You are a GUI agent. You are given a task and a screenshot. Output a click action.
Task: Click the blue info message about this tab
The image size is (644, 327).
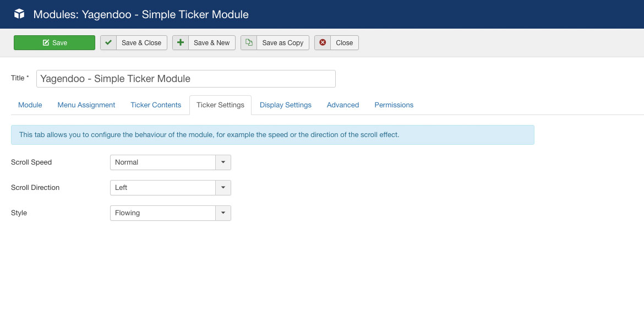click(x=272, y=135)
